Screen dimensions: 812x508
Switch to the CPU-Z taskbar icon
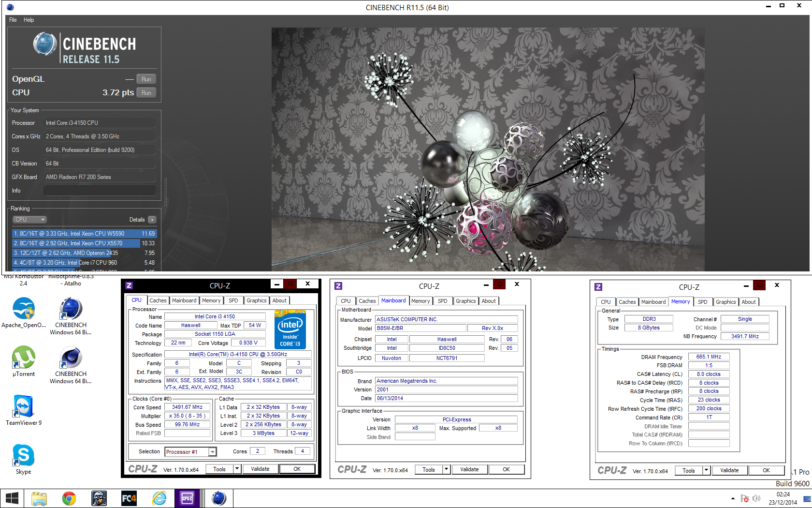pyautogui.click(x=187, y=498)
